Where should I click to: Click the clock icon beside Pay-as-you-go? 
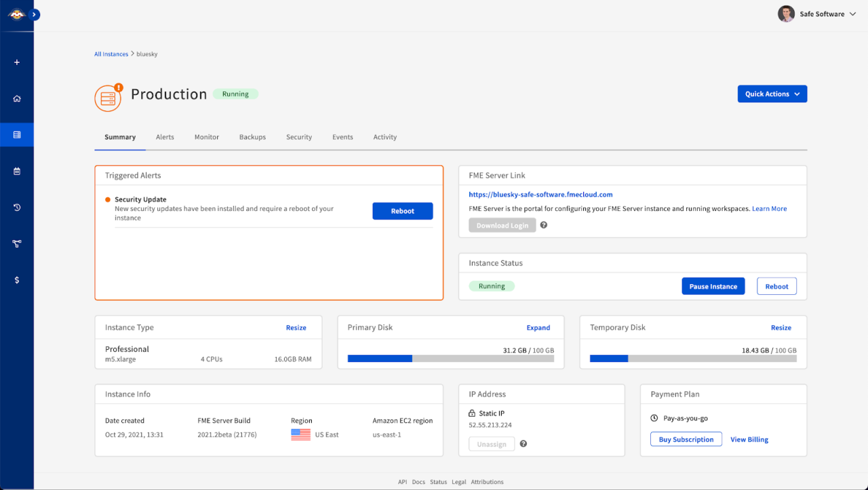pos(654,418)
